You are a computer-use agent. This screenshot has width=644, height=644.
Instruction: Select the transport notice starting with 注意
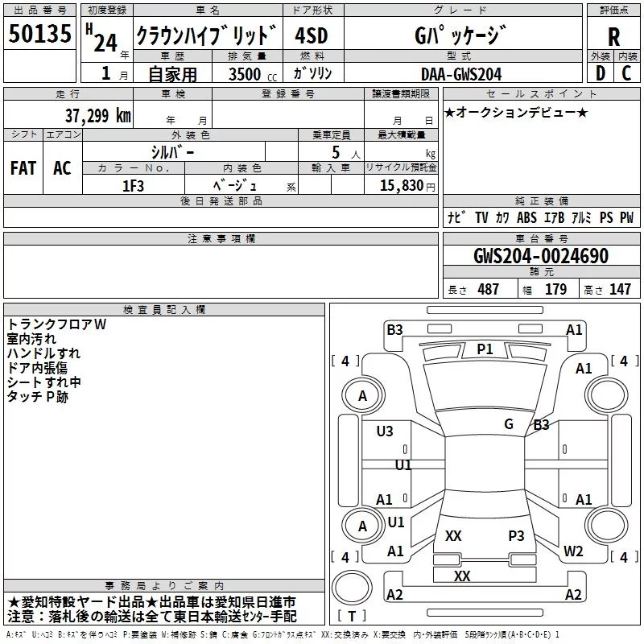(x=152, y=616)
